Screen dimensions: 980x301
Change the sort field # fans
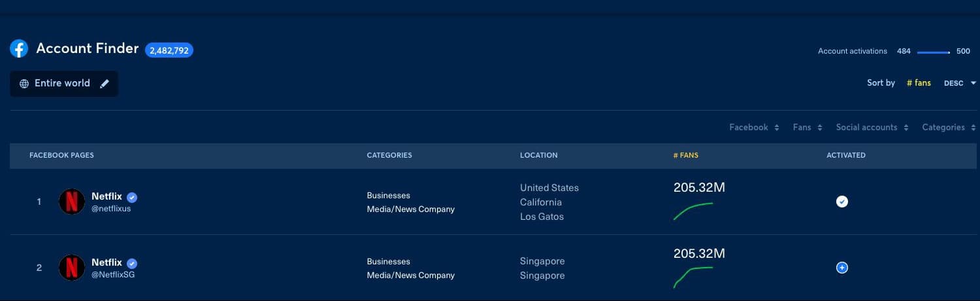tap(919, 83)
